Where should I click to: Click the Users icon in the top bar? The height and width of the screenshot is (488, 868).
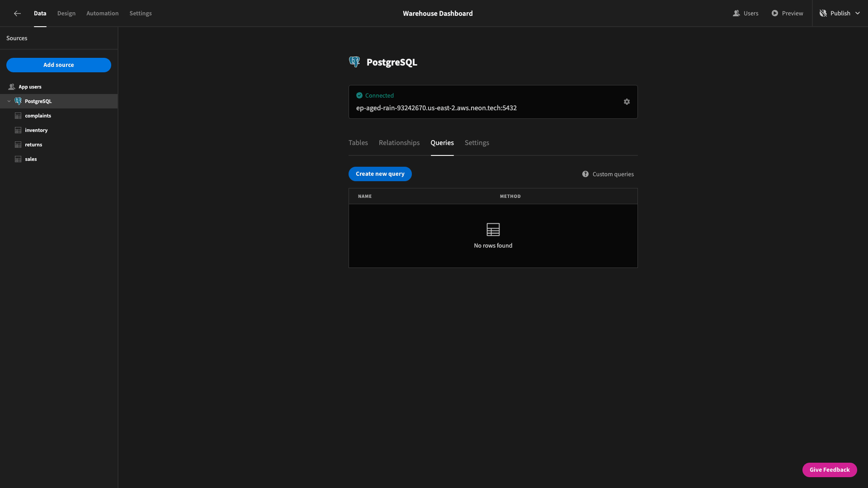[x=736, y=14]
